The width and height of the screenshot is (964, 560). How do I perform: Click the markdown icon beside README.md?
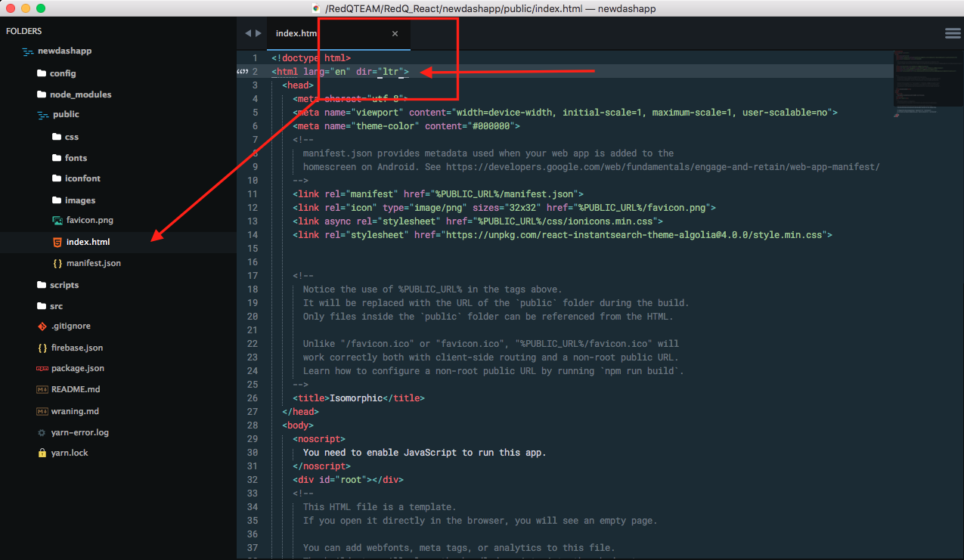tap(42, 389)
